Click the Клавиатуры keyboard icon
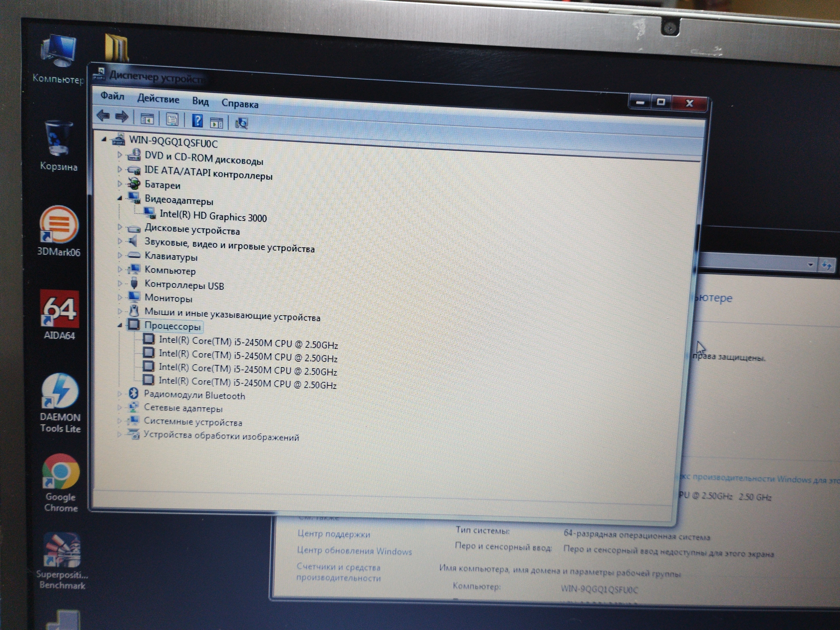This screenshot has width=840, height=630. pos(133,255)
